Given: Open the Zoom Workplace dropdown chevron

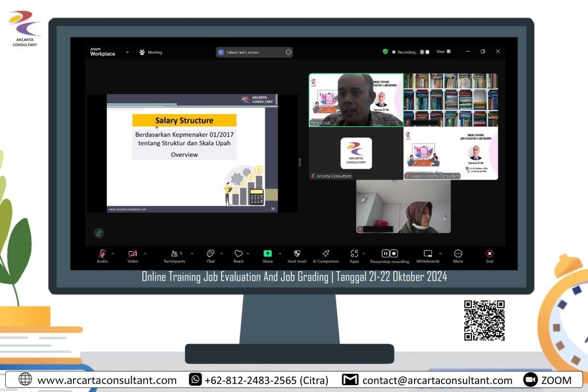Looking at the screenshot, I should click(x=127, y=52).
